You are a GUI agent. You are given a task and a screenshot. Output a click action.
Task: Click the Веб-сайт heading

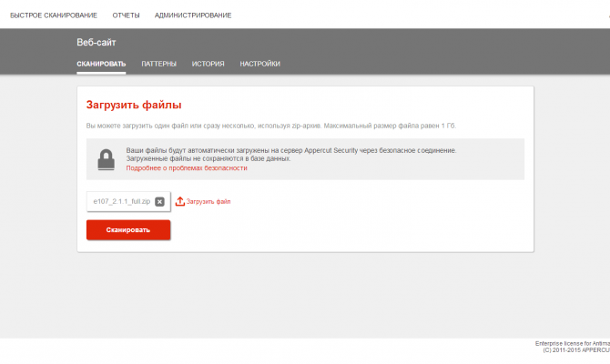point(97,43)
